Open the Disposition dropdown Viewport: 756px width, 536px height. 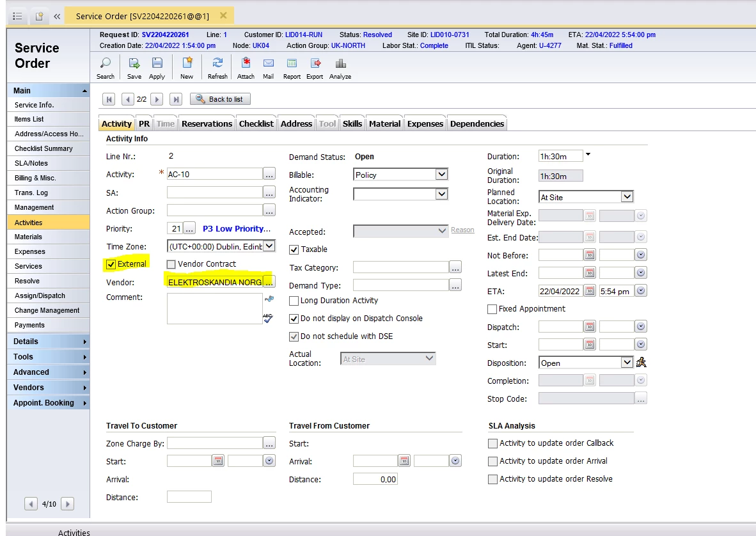627,363
